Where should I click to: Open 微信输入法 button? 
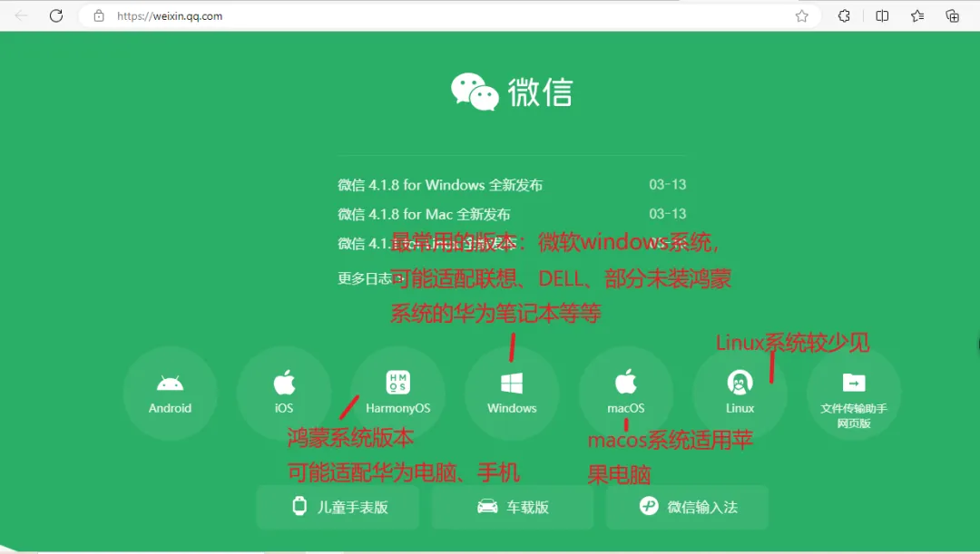(x=687, y=507)
